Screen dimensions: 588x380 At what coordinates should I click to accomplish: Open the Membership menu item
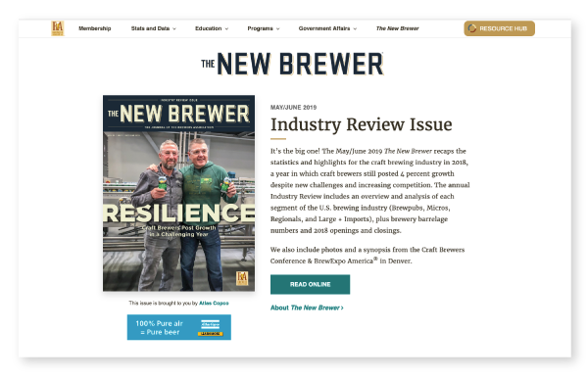click(94, 28)
